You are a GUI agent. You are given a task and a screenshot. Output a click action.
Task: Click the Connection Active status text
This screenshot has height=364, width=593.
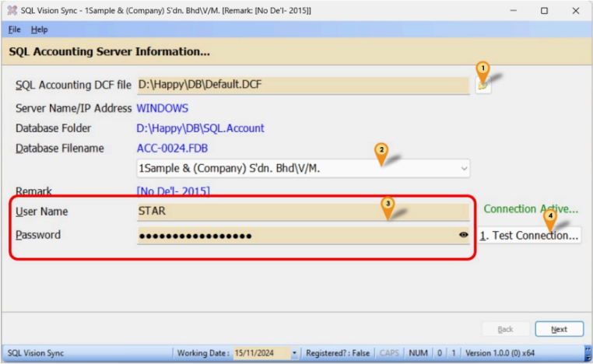pos(531,209)
